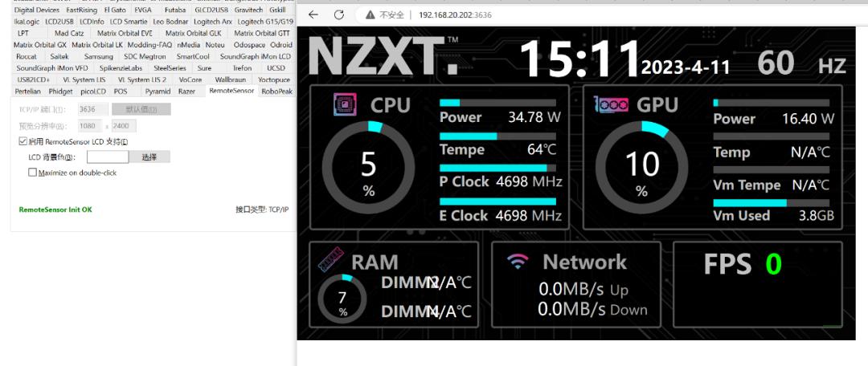Viewport: 868px width, 366px height.
Task: Select the SpikenzieLabs tab
Action: coord(121,68)
